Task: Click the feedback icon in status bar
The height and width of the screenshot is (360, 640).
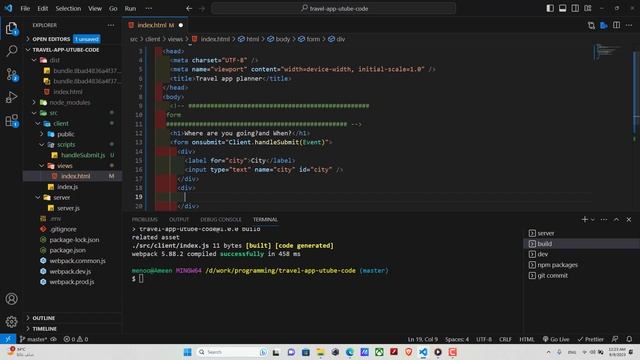Action: 615,339
